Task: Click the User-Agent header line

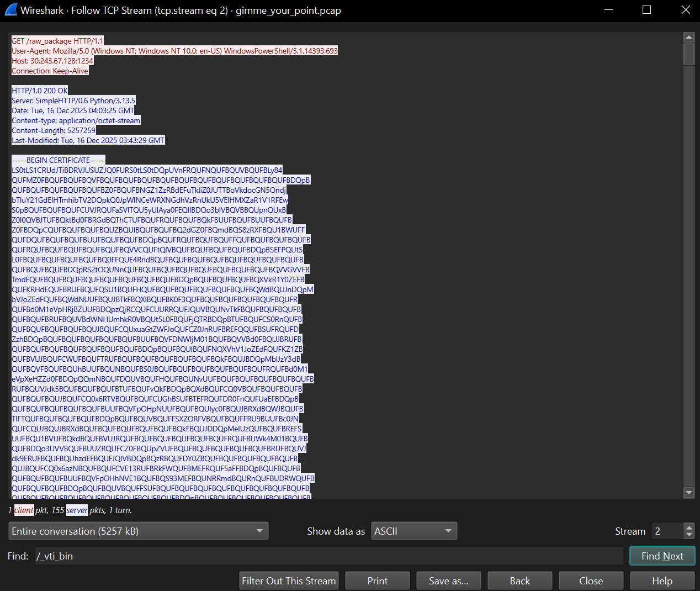Action: [x=174, y=51]
